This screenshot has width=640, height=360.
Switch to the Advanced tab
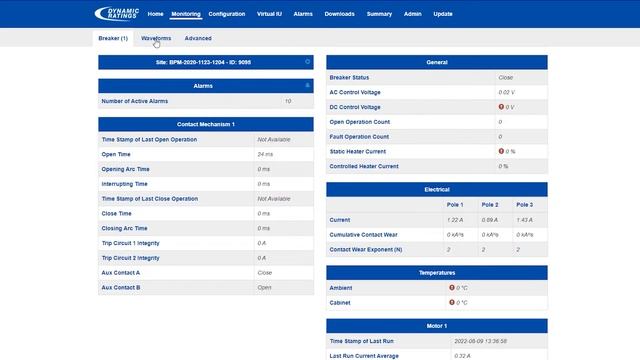[198, 38]
